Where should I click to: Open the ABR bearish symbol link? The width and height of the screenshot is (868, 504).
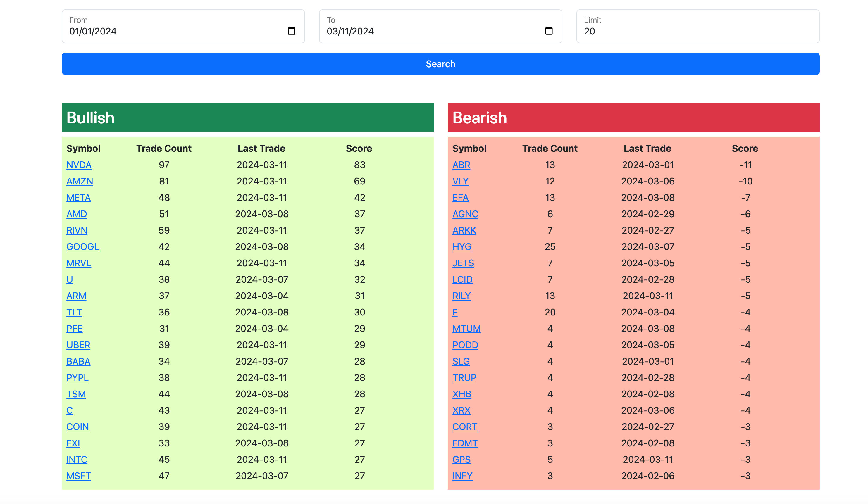pyautogui.click(x=461, y=165)
